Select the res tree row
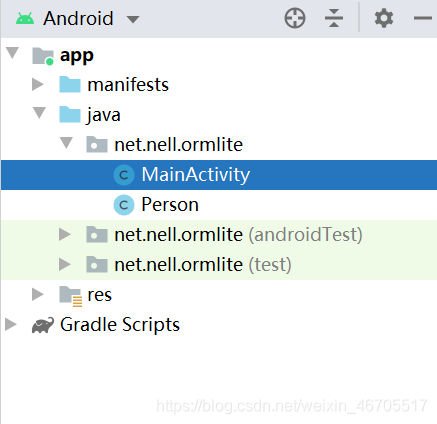437x424 pixels. 219,295
